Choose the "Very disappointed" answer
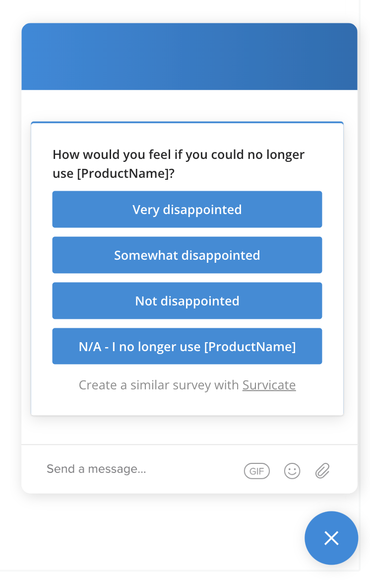The width and height of the screenshot is (370, 588). [x=187, y=209]
